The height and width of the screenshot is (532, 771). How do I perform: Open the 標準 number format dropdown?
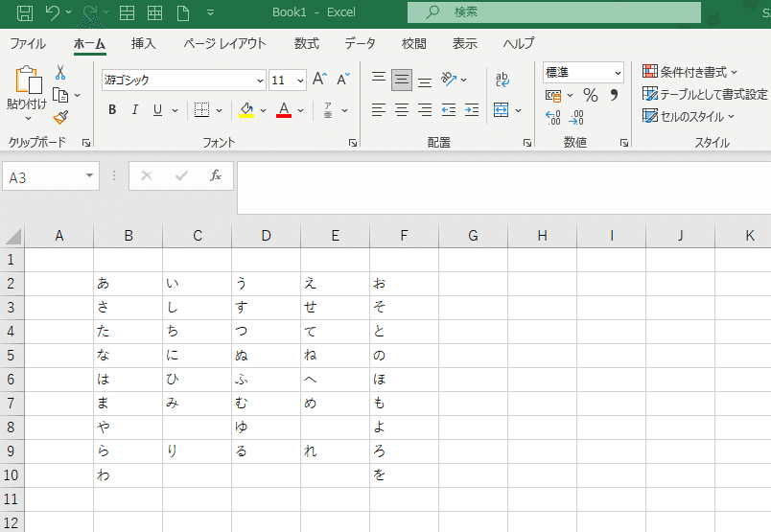click(618, 73)
